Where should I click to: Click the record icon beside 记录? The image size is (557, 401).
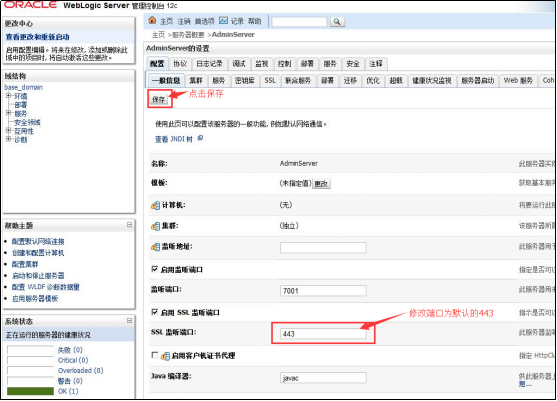(223, 21)
